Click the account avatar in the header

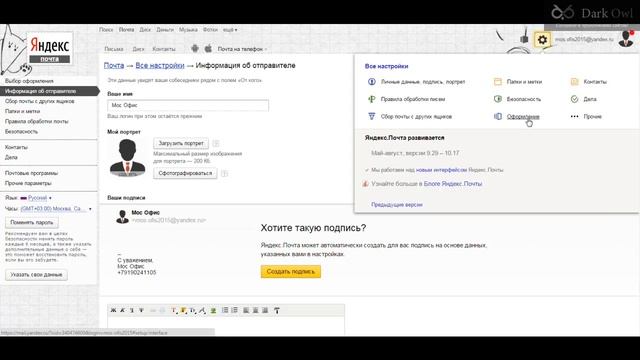click(626, 39)
